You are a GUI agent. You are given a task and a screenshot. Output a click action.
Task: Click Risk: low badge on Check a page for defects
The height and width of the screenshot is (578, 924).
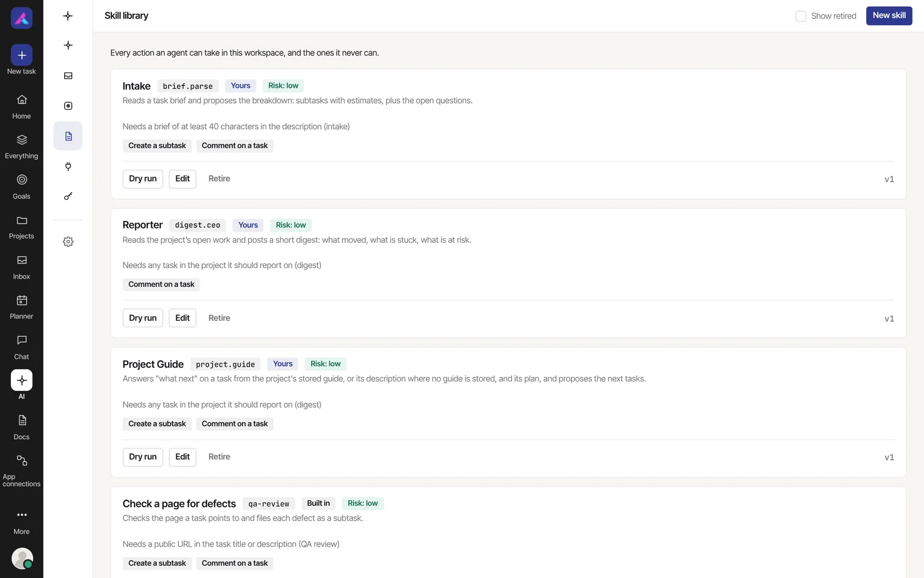pyautogui.click(x=363, y=503)
